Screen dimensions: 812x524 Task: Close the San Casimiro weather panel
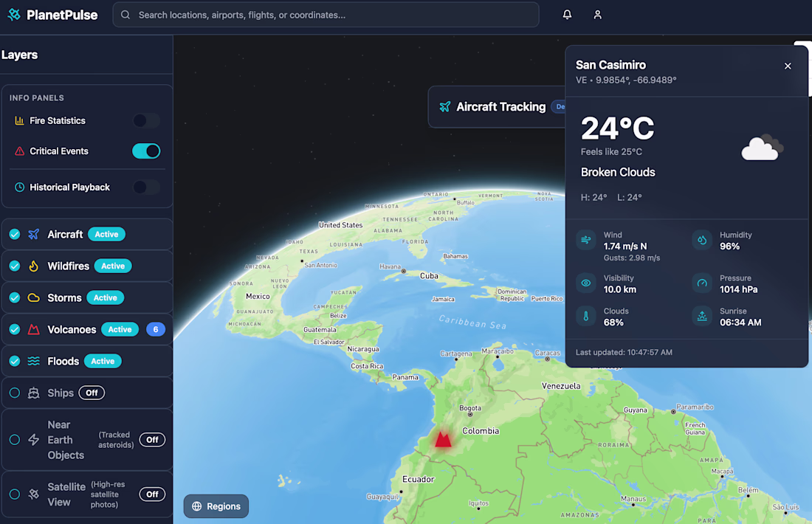pos(788,66)
